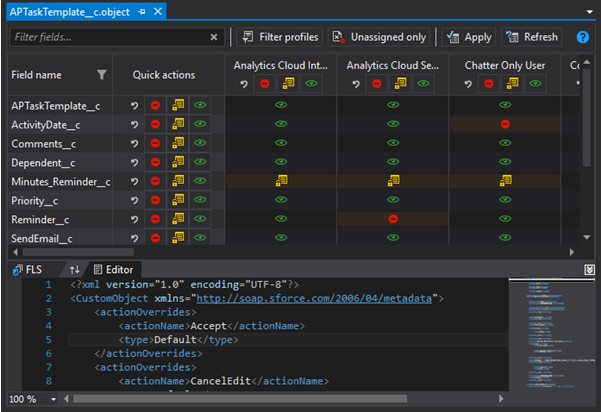Set read-only quick action for Dependent__c
The height and width of the screenshot is (412, 601).
tap(178, 162)
